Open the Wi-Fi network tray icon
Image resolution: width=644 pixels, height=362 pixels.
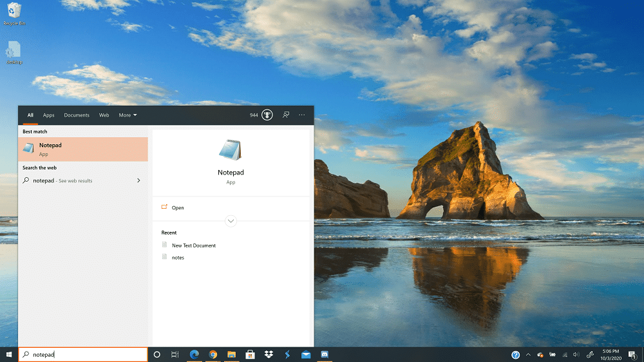pos(565,355)
